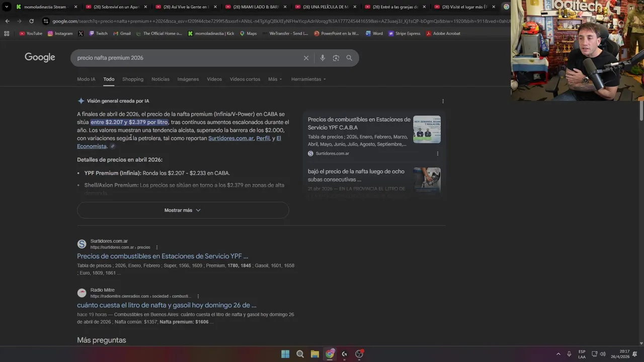Open File Explorer from taskbar
Screen dimensions: 644x362
coord(314,354)
